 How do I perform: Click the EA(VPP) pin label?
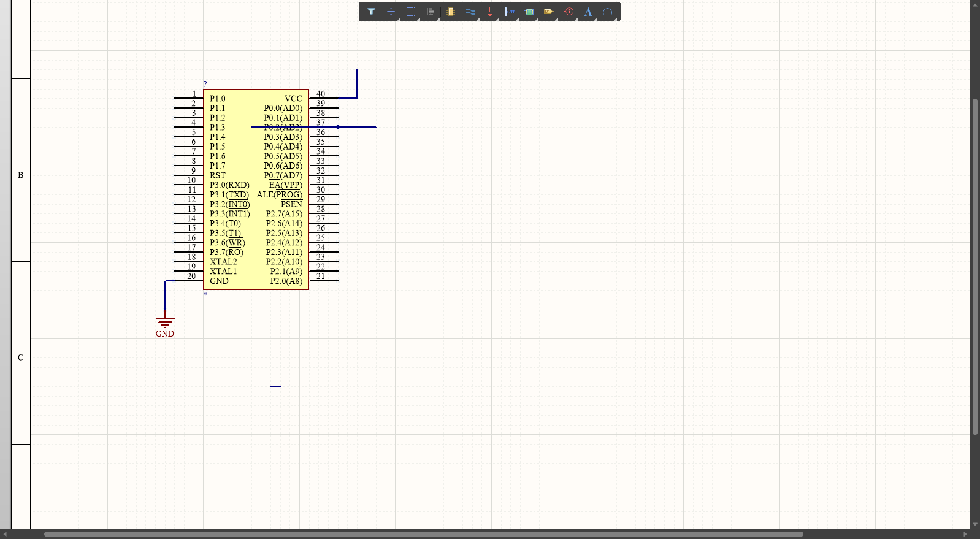point(285,185)
